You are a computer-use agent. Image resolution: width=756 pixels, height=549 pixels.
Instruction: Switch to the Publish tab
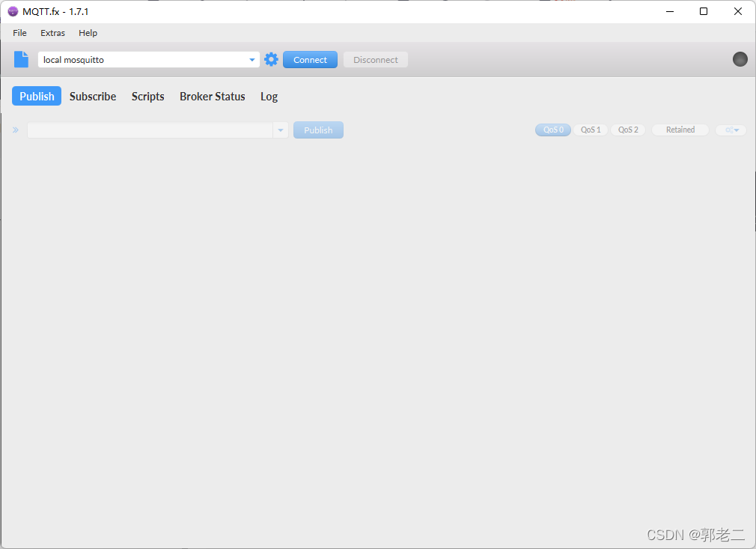[x=37, y=96]
